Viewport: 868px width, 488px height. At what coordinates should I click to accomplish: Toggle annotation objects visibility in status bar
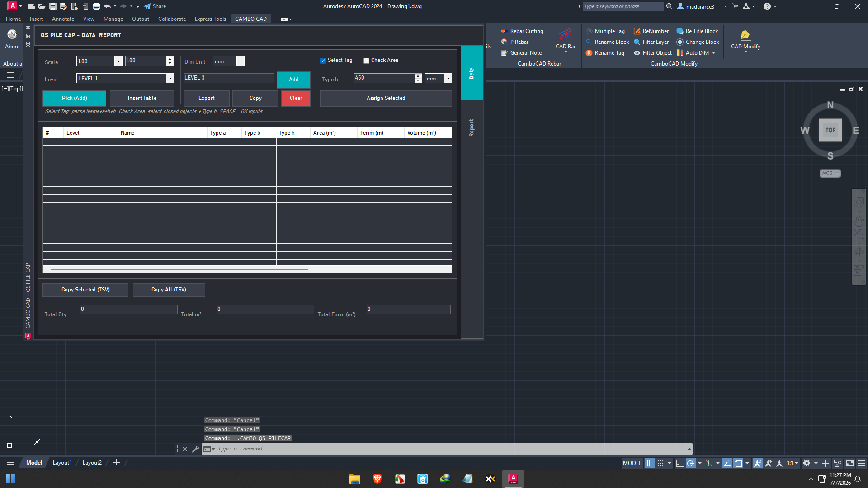tap(757, 463)
